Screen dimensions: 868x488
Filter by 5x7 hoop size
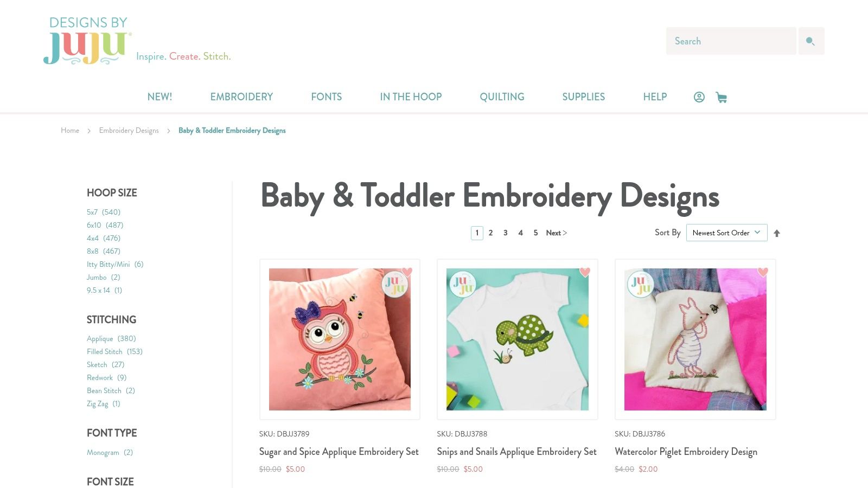pos(104,212)
